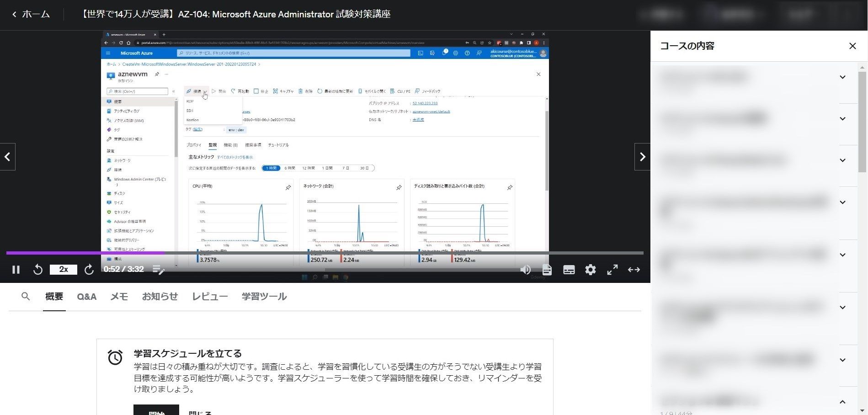Image resolution: width=868 pixels, height=415 pixels.
Task: Toggle expanded view arrows icon
Action: pos(634,270)
